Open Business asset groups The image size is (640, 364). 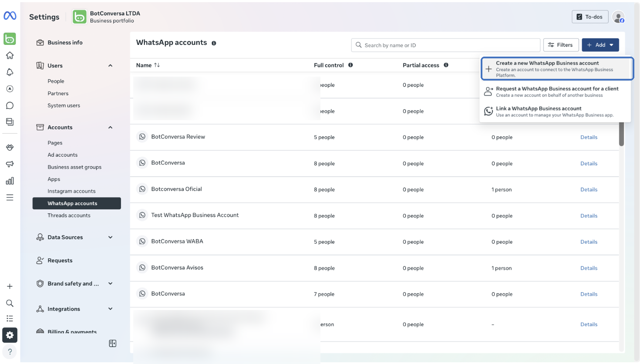(74, 167)
